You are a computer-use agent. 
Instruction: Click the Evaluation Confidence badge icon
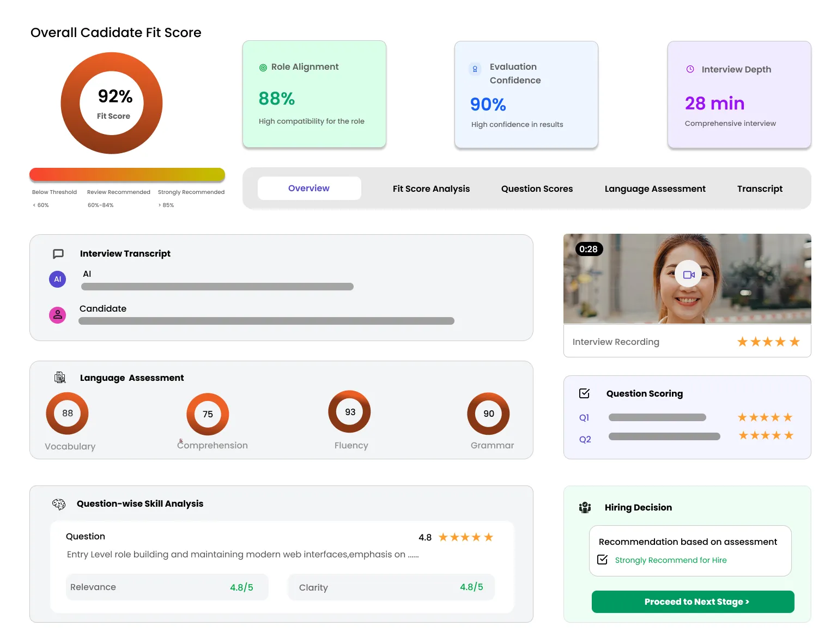click(x=475, y=69)
